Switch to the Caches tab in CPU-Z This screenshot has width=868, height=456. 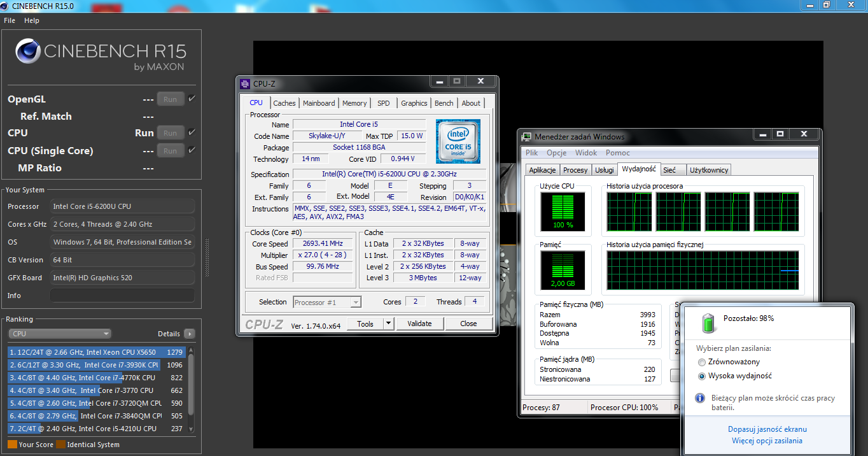point(284,103)
